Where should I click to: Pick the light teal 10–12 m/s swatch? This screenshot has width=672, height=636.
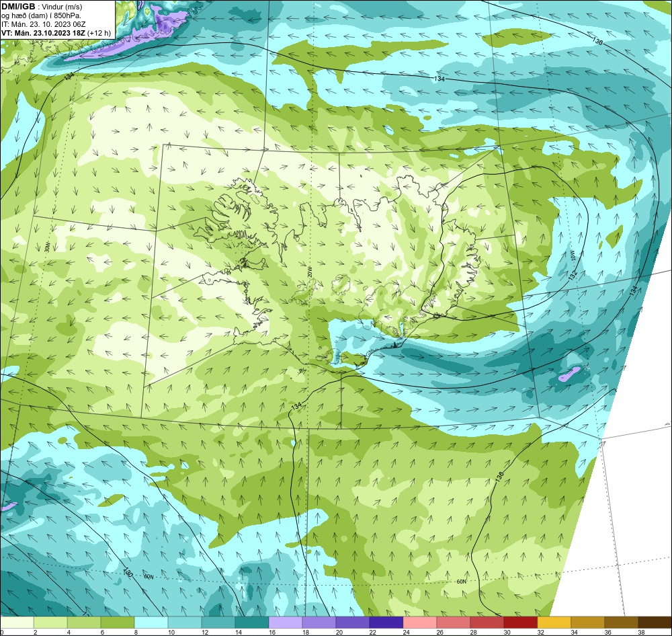pyautogui.click(x=185, y=623)
